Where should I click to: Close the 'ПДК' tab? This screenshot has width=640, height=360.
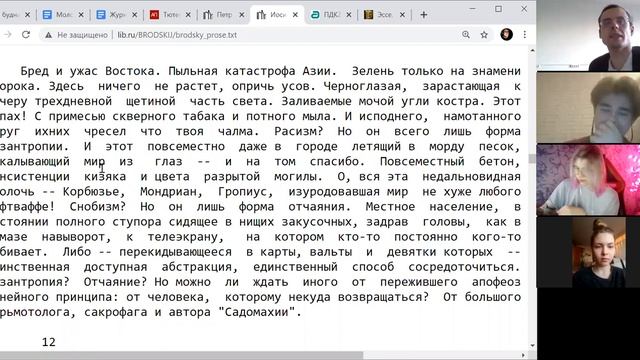coord(349,15)
